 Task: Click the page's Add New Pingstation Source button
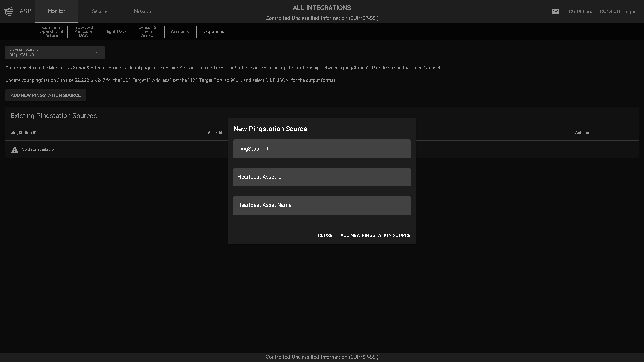[46, 95]
